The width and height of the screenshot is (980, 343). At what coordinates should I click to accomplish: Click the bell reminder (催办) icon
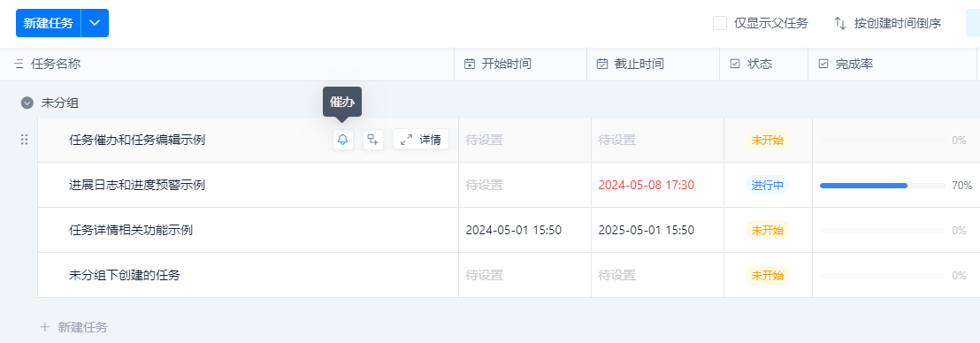tap(342, 140)
